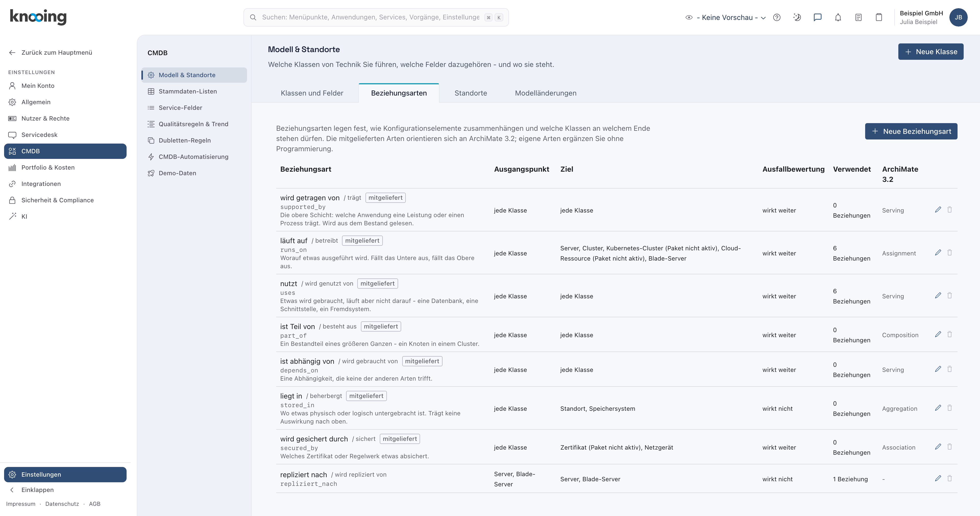Image resolution: width=980 pixels, height=516 pixels.
Task: Edit the 'wird gesichert durch' relationship type
Action: click(938, 447)
